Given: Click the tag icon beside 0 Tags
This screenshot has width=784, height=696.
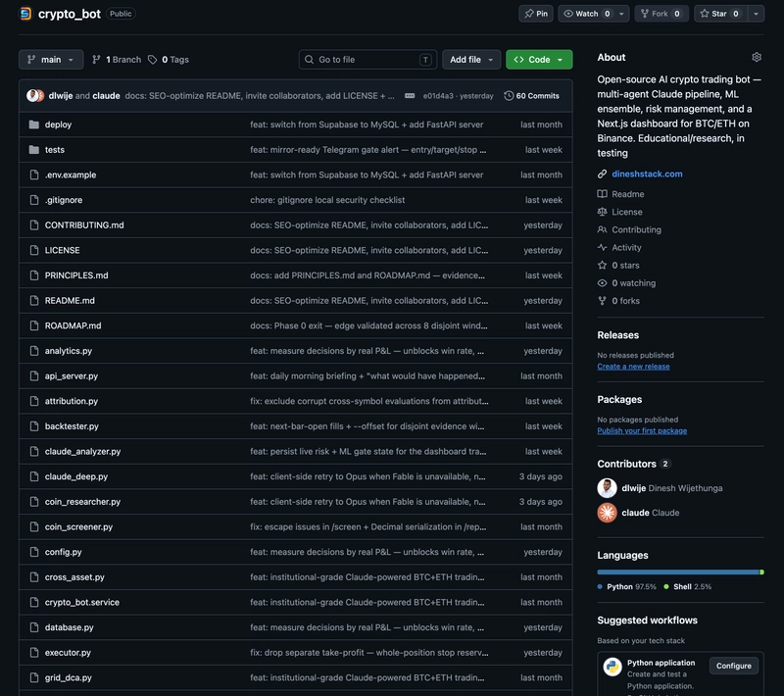Looking at the screenshot, I should point(153,60).
